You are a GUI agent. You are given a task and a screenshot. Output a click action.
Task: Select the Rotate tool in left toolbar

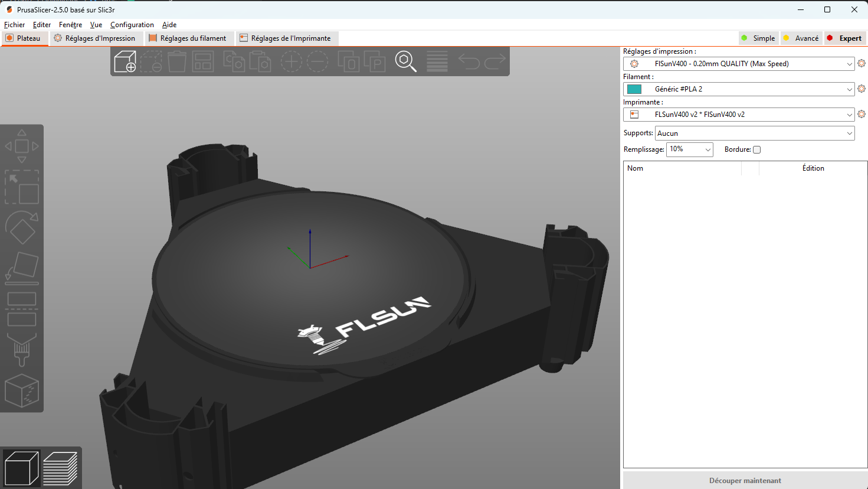point(22,227)
